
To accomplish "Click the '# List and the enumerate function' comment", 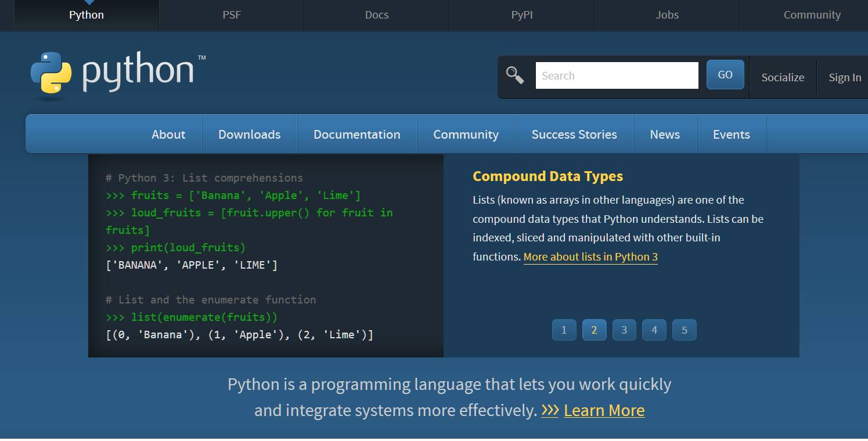I will pyautogui.click(x=211, y=300).
